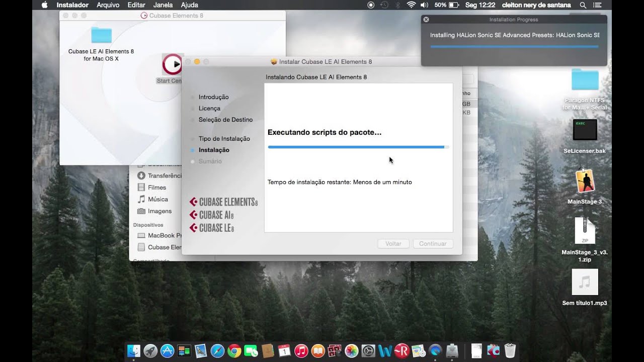644x362 pixels.
Task: Open Photo Booth from the Dock
Action: coord(335,350)
